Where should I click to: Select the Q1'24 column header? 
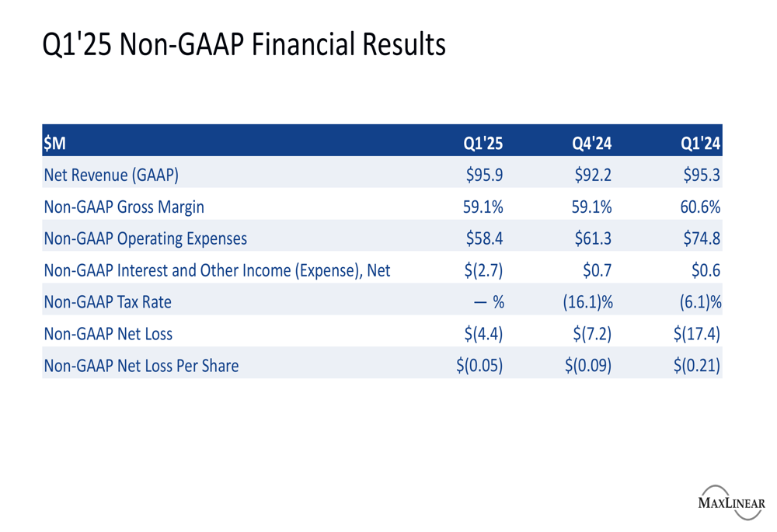(x=700, y=143)
